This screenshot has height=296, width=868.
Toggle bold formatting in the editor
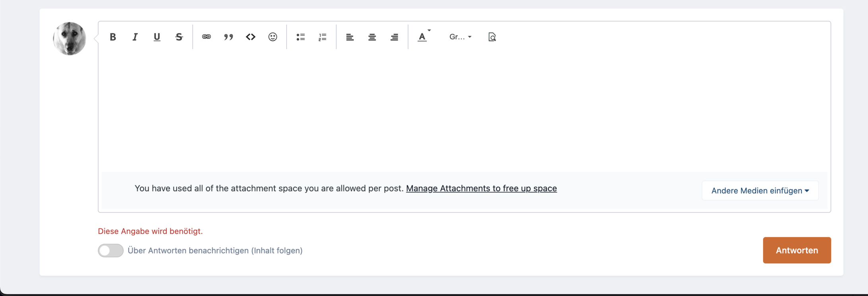click(113, 37)
